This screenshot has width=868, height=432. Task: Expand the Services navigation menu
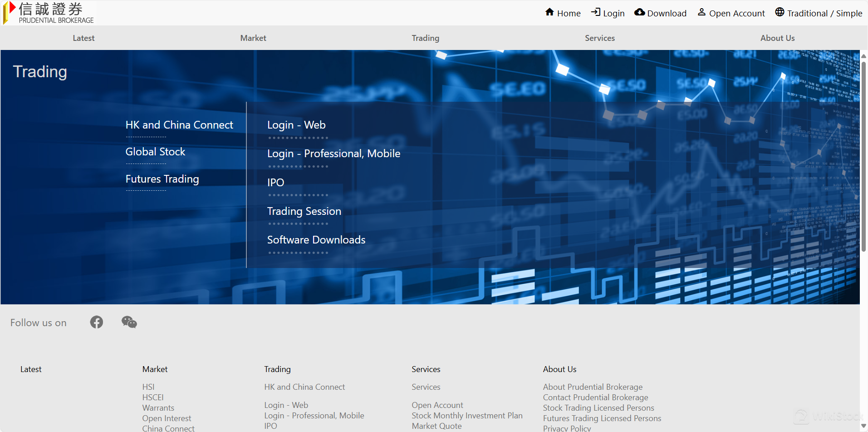599,38
